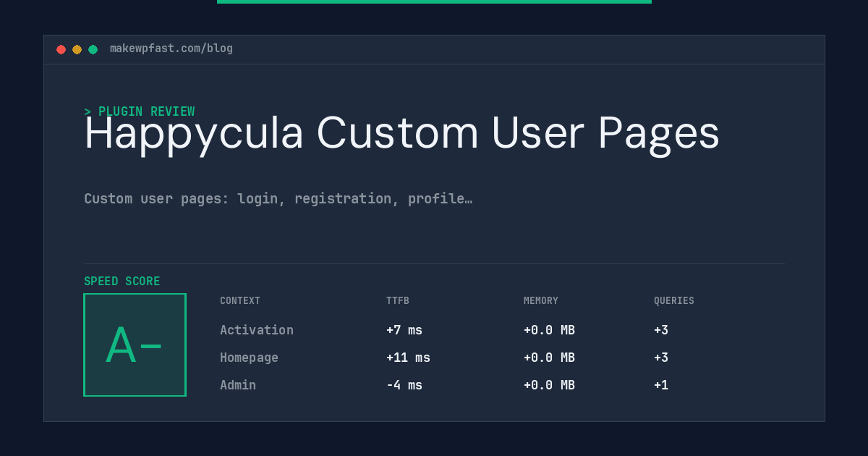Viewport: 868px width, 456px height.
Task: Select the 'Homepage' row label
Action: click(x=249, y=358)
